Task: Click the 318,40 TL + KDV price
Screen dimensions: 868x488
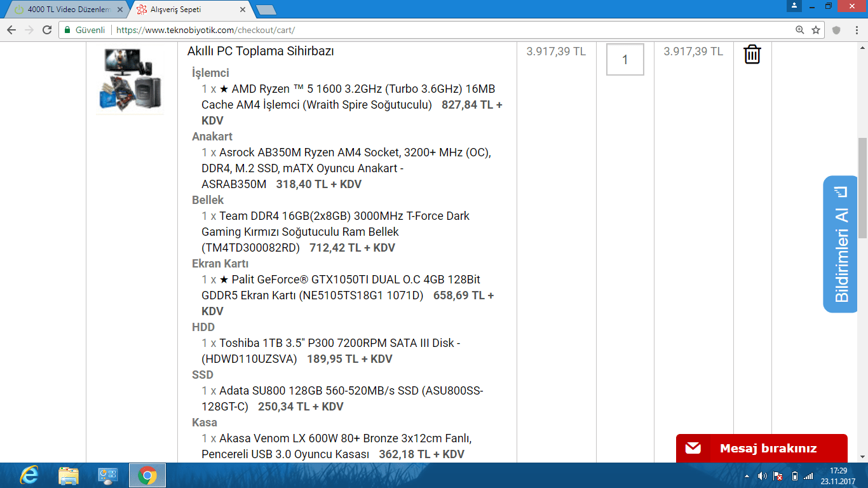Action: pyautogui.click(x=319, y=184)
